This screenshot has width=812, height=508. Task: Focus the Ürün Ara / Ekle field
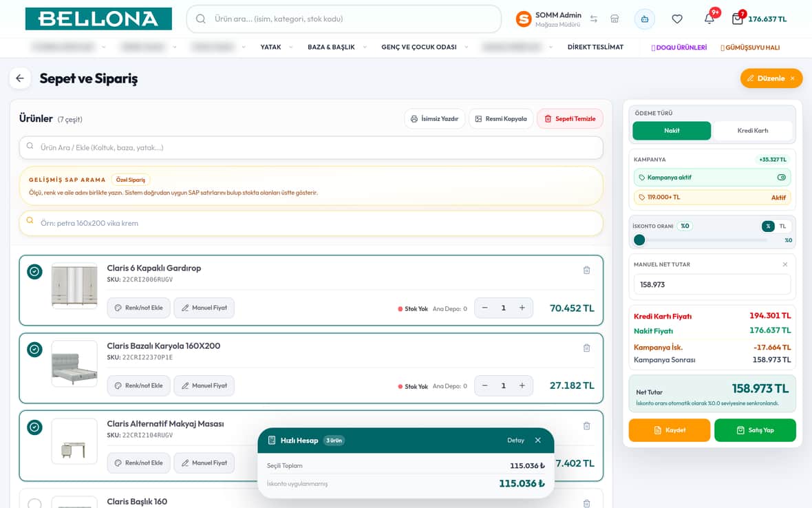(x=311, y=147)
